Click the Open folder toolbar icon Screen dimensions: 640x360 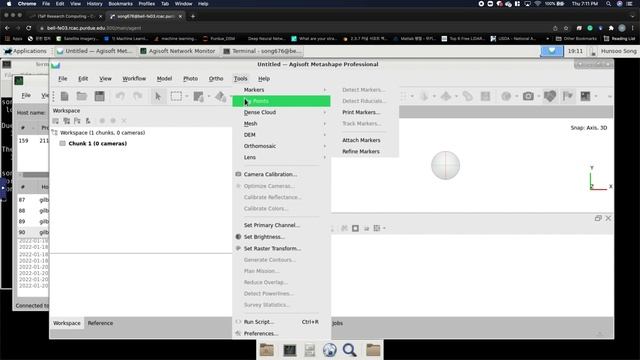[82, 96]
